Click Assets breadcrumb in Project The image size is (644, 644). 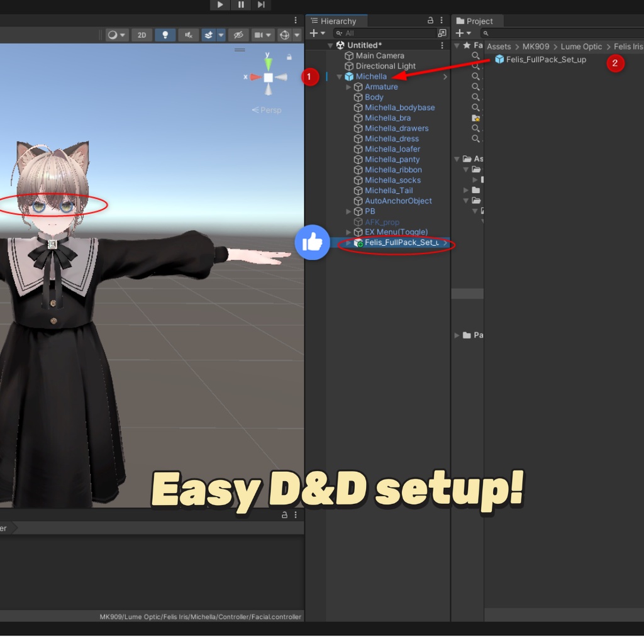tap(499, 47)
